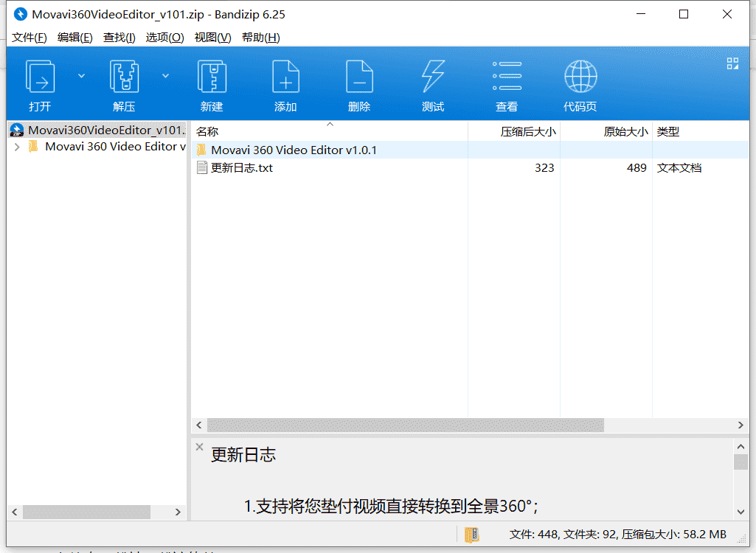756x553 pixels.
Task: Click the tree panel horizontal scrollbar thumb
Action: coord(87,512)
